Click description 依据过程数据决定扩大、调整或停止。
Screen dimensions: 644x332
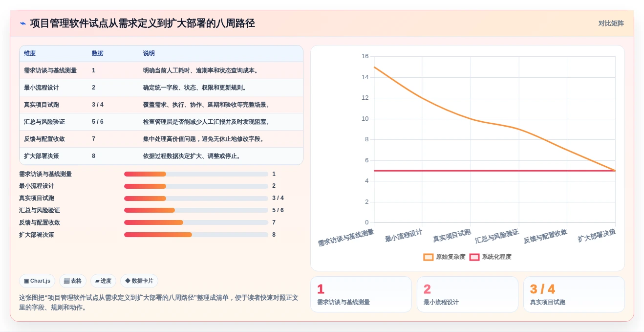pos(193,156)
